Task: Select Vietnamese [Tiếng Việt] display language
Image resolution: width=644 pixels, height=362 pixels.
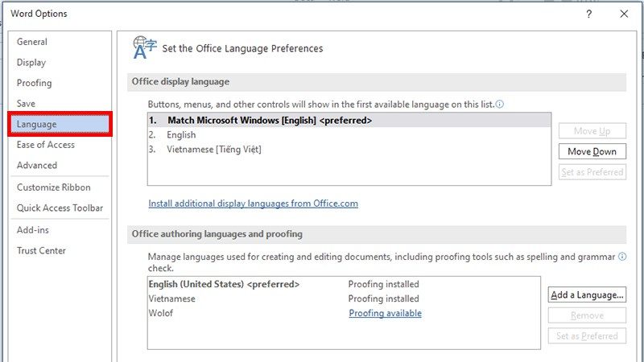Action: pyautogui.click(x=349, y=150)
